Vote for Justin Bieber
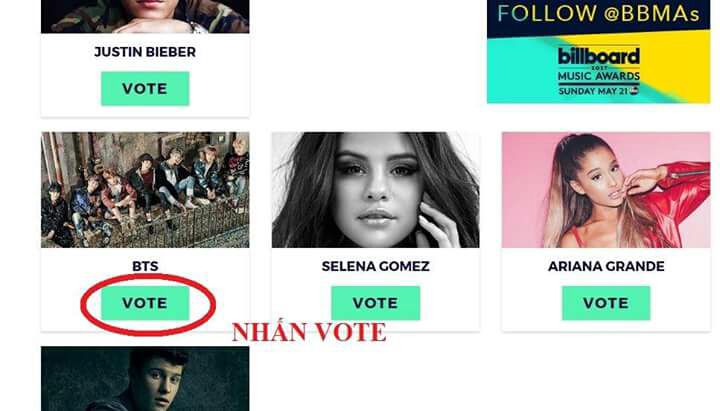Screen dimensions: 720x411 tap(145, 89)
